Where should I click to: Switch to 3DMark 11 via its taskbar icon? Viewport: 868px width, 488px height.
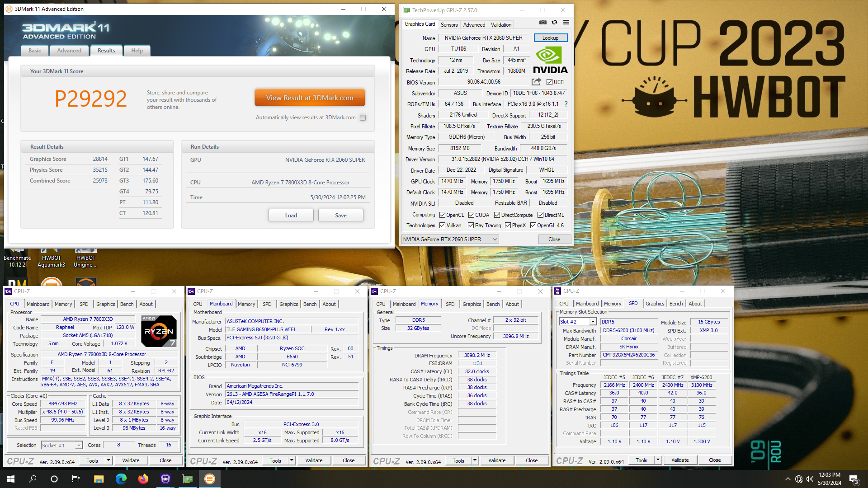(209, 479)
